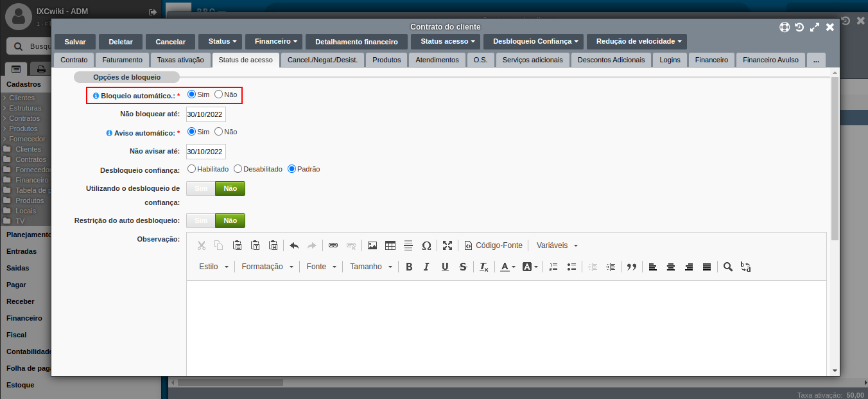Switch to the Produtos tab
This screenshot has height=399, width=868.
tap(387, 60)
